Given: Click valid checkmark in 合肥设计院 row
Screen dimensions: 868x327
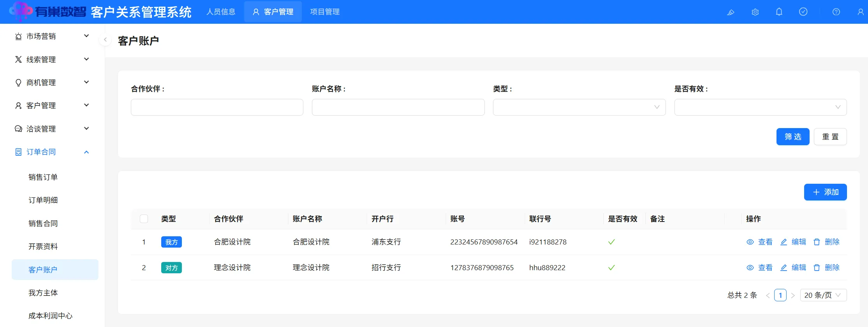Looking at the screenshot, I should tap(611, 242).
